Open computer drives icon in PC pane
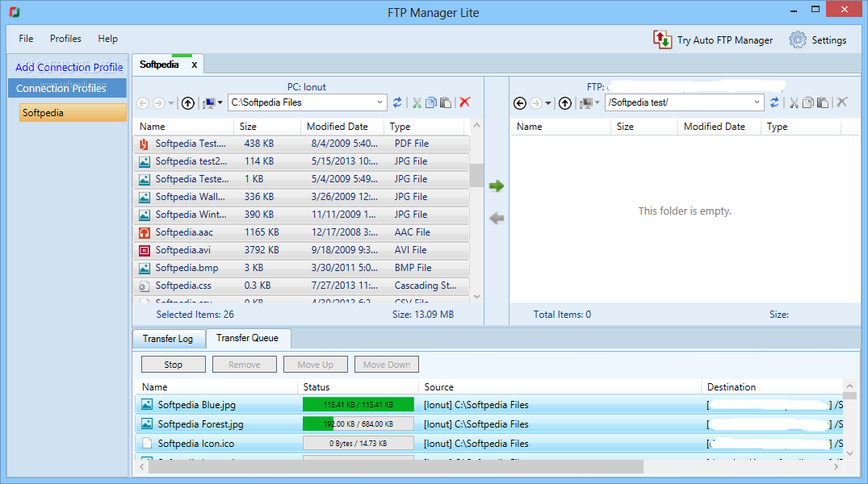Screen dimensions: 868x484 [x=209, y=103]
